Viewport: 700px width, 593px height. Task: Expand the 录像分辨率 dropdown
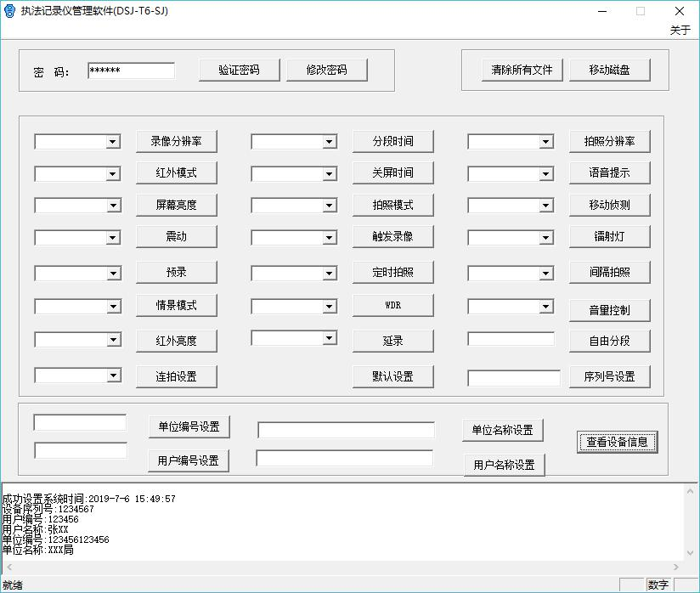pos(113,142)
